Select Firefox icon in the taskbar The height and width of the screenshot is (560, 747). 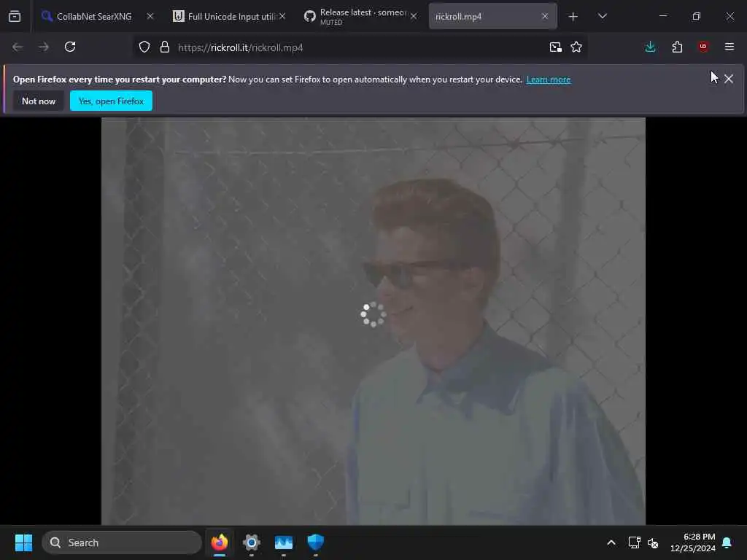point(220,542)
